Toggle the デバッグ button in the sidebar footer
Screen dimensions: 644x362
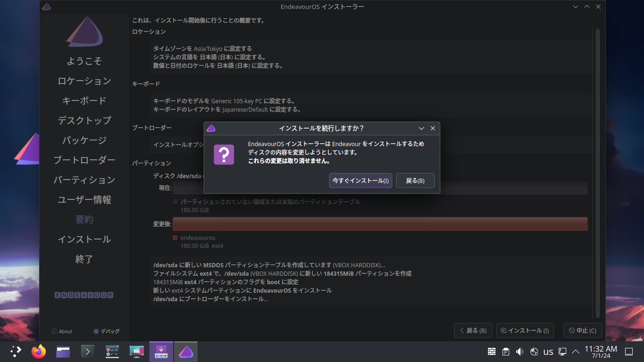(107, 331)
